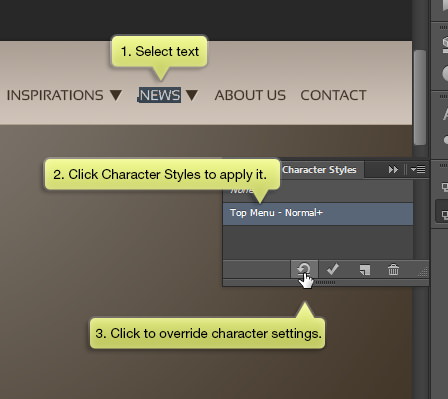The width and height of the screenshot is (448, 399).
Task: Click the canvas vertical scrollbar thumb
Action: (420, 97)
